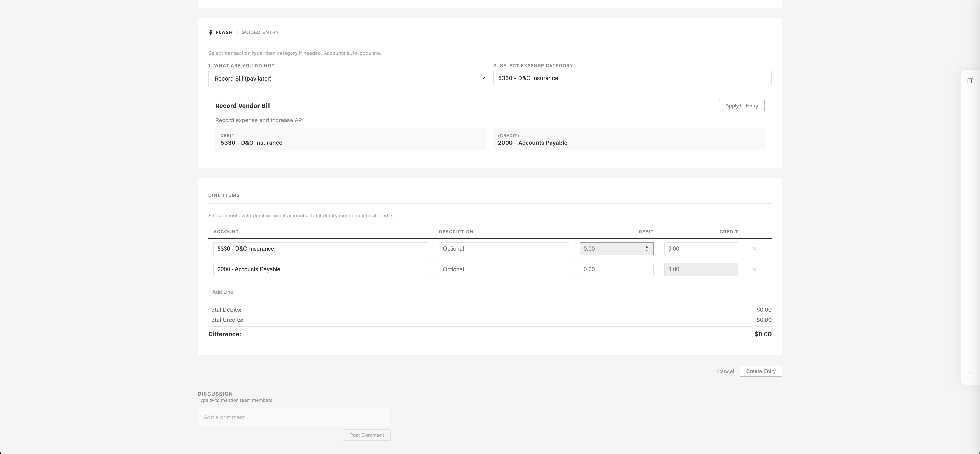Click the Flash lightning bolt icon

[x=211, y=32]
